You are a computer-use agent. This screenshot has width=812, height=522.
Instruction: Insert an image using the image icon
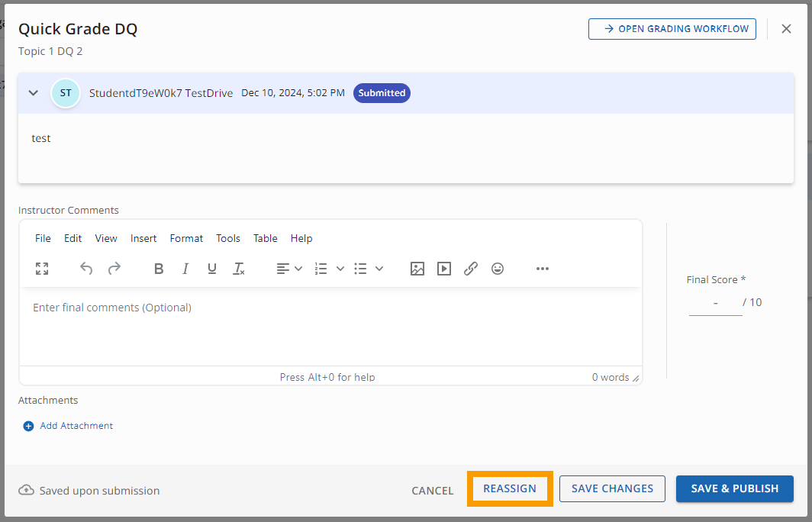click(417, 269)
